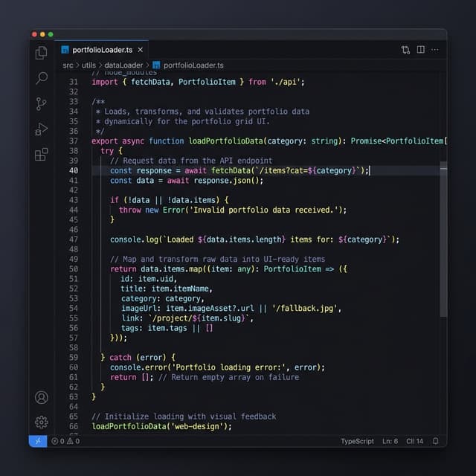Screen dimensions: 476x476
Task: Open the Run and Debug panel
Action: pyautogui.click(x=42, y=129)
